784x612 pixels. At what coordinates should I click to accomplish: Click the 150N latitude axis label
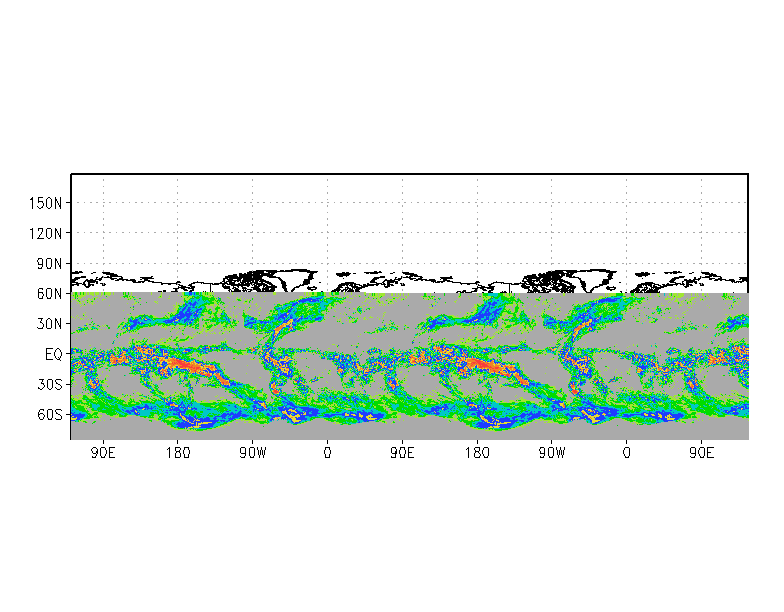pos(46,203)
